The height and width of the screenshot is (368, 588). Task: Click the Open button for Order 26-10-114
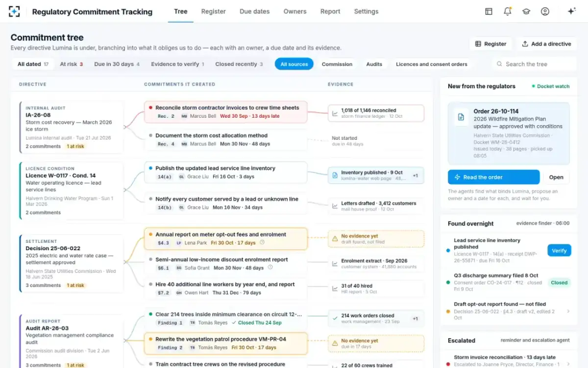pyautogui.click(x=556, y=177)
